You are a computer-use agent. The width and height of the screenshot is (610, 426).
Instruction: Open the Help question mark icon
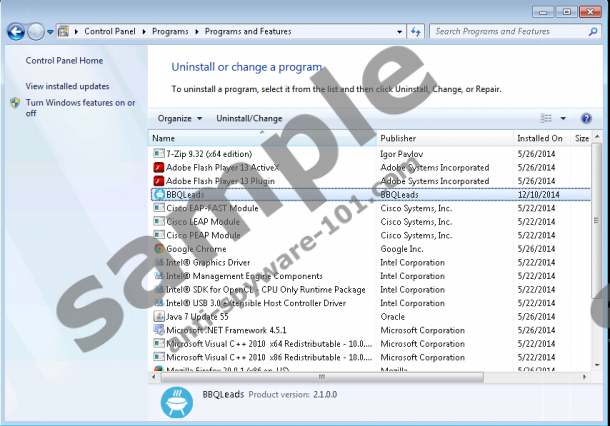(x=586, y=118)
